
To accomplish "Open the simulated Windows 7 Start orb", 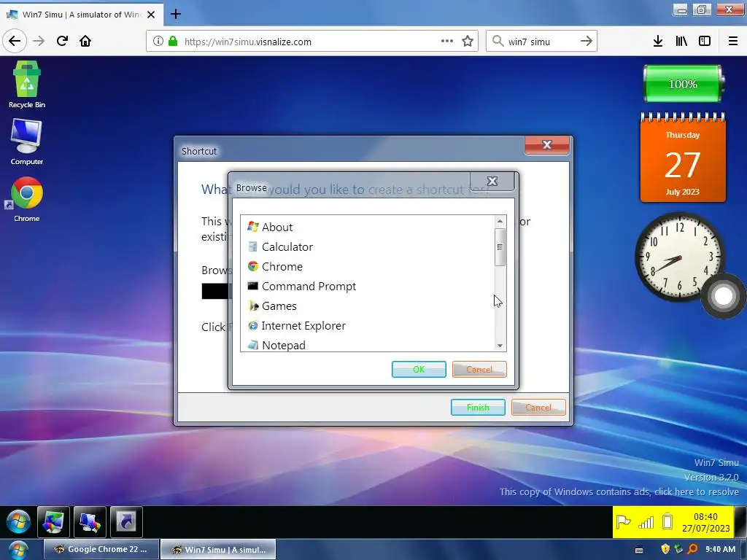I will pos(18,521).
